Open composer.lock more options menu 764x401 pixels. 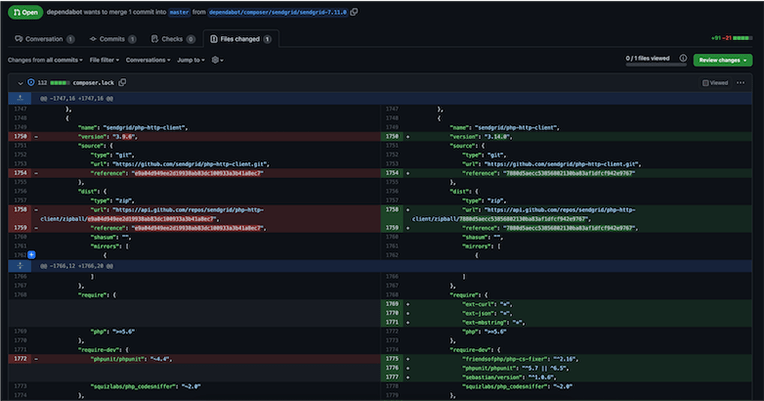click(741, 83)
